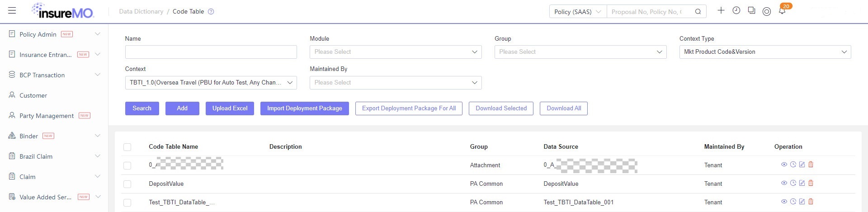Click the Search button

click(x=142, y=108)
